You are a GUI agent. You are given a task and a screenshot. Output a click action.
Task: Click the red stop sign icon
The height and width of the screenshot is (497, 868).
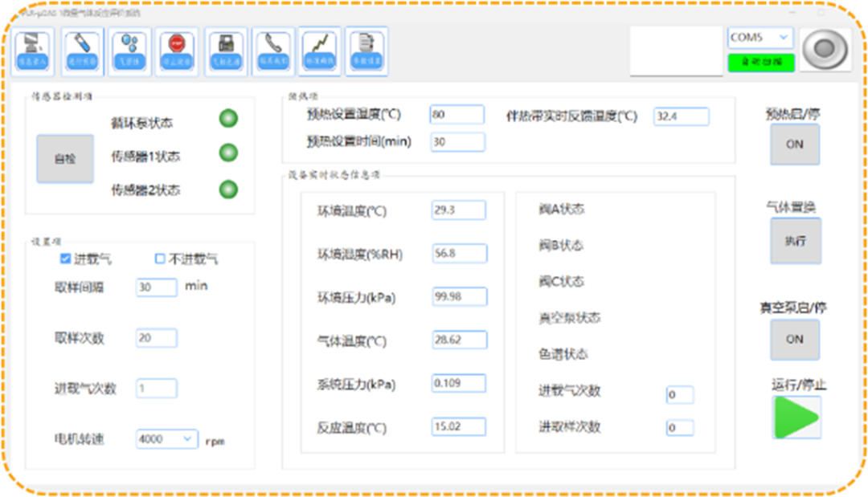[175, 51]
